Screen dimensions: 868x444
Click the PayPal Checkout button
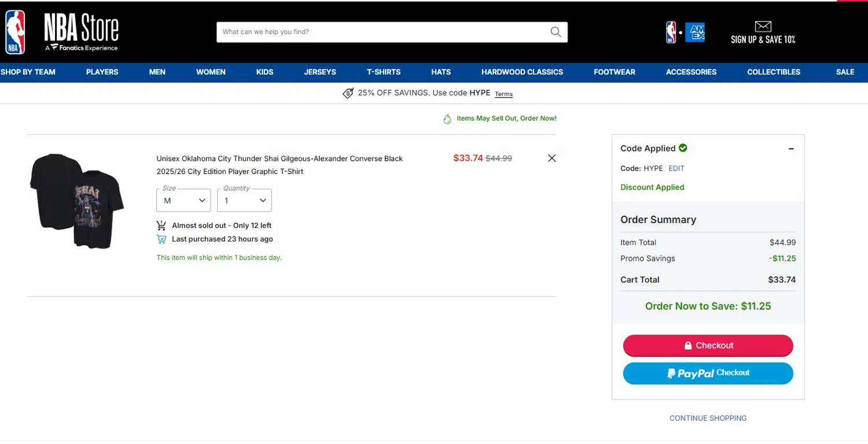coord(708,373)
